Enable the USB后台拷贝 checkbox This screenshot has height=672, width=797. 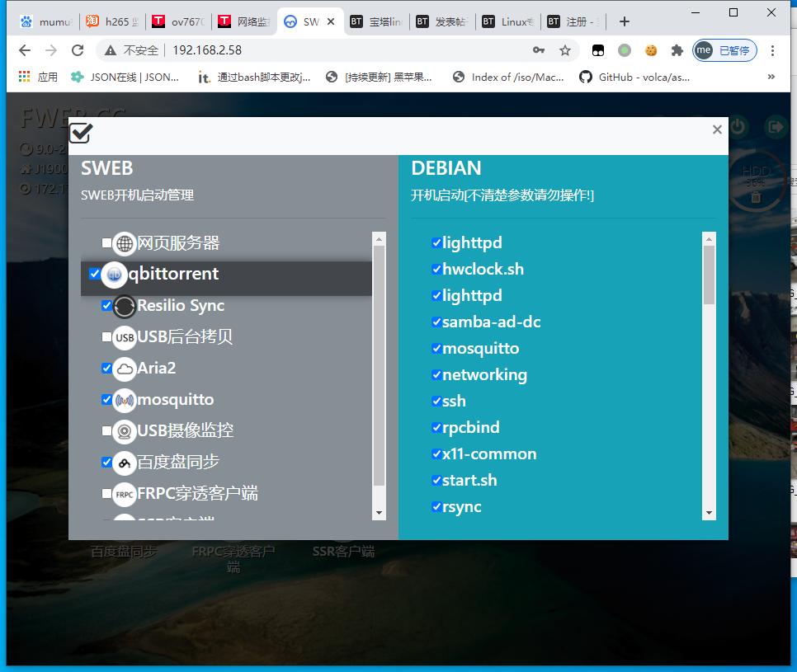pos(106,337)
